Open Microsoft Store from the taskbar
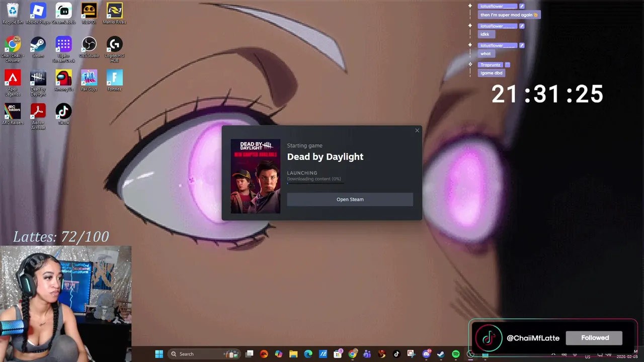This screenshot has width=644, height=362. pos(338,354)
